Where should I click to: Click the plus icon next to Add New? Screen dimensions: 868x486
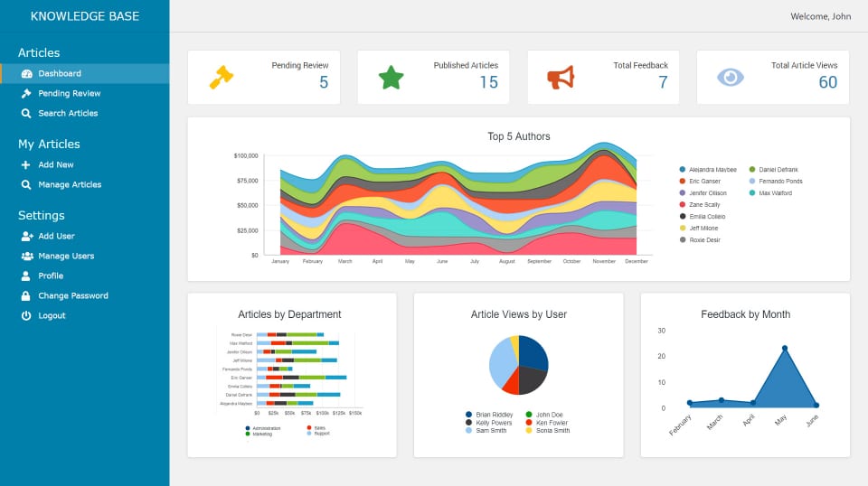pyautogui.click(x=26, y=165)
